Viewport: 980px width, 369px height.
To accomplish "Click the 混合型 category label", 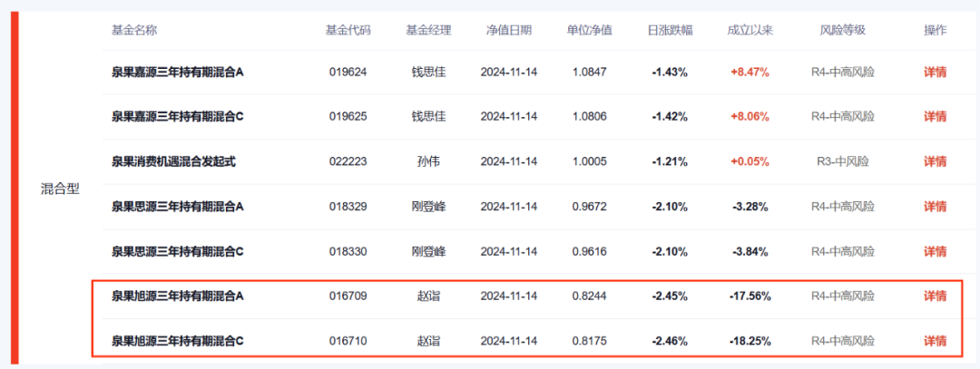I will tap(60, 189).
